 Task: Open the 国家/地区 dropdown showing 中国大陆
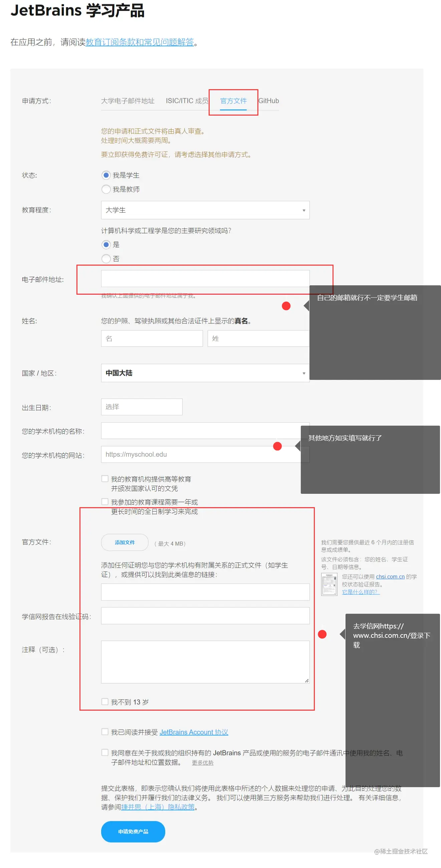point(205,373)
